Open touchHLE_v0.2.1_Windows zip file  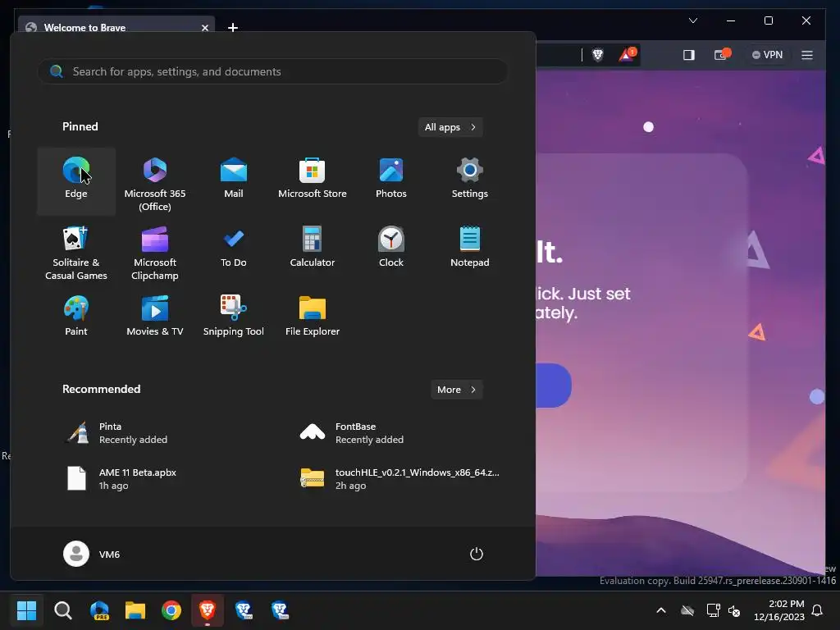pyautogui.click(x=391, y=478)
